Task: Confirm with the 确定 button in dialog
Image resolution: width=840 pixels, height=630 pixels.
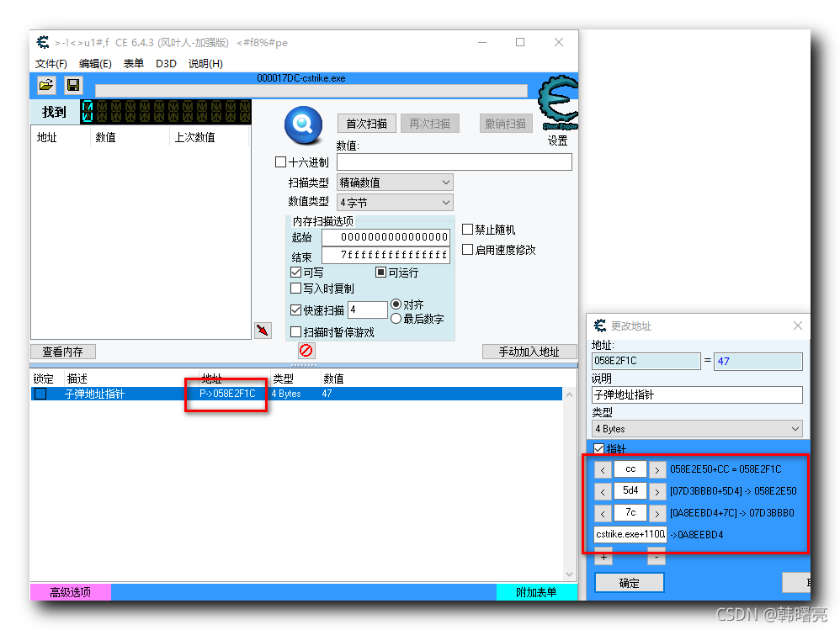Action: point(630,583)
